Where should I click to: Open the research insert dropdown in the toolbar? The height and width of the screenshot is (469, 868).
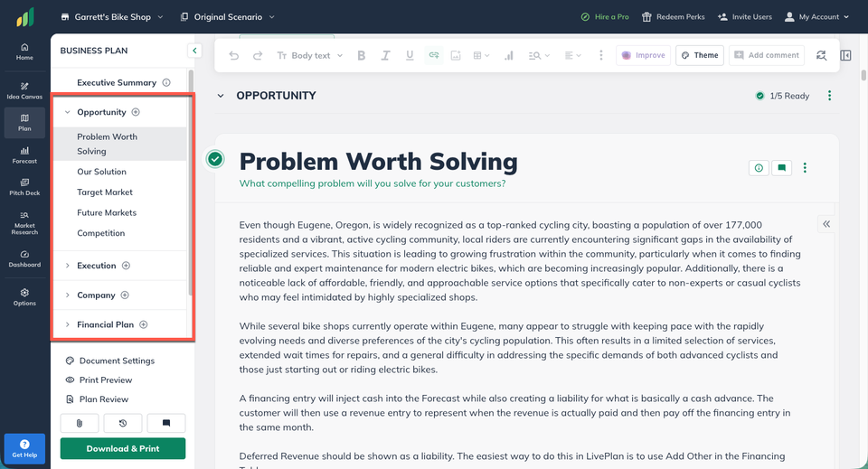(x=539, y=55)
